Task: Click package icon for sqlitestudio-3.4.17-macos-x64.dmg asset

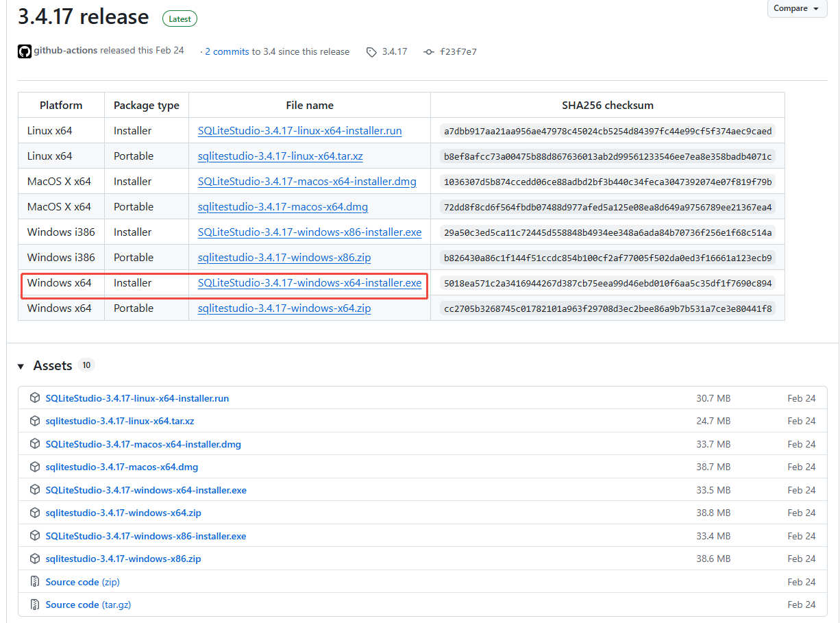Action: pyautogui.click(x=35, y=467)
